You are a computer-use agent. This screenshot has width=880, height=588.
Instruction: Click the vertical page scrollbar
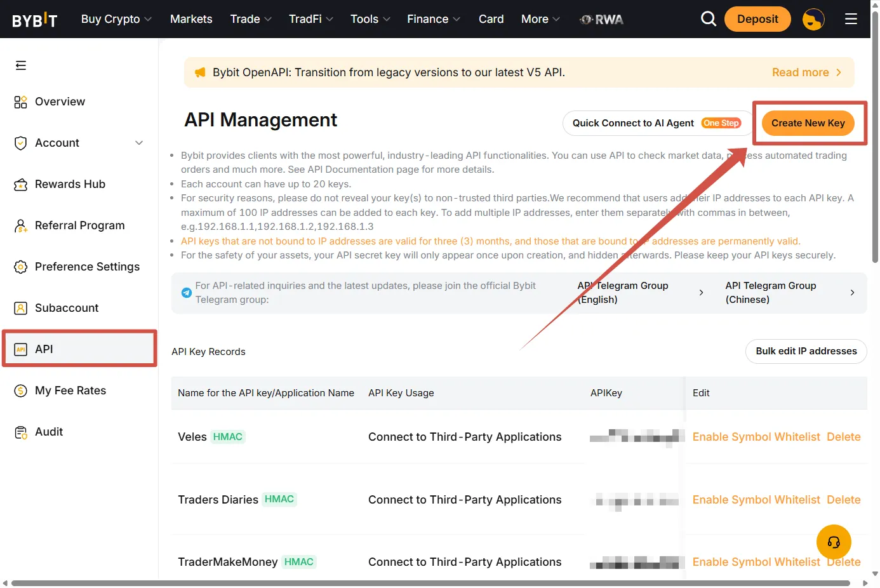coord(875,137)
